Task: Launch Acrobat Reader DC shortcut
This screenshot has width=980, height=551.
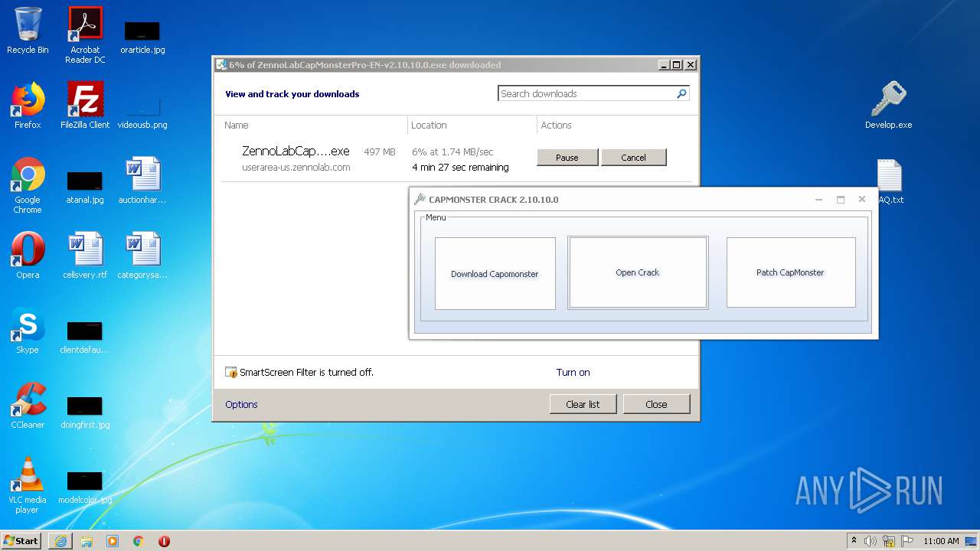Action: [x=85, y=35]
